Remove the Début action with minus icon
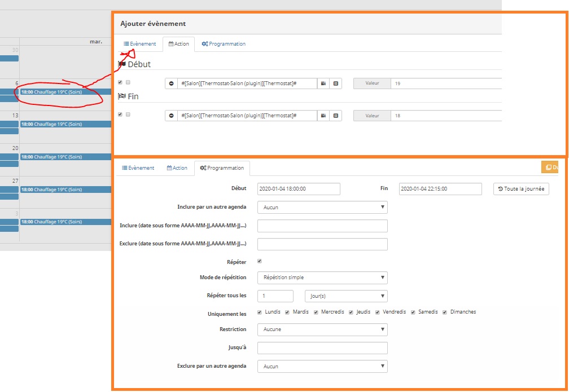 pyautogui.click(x=171, y=83)
